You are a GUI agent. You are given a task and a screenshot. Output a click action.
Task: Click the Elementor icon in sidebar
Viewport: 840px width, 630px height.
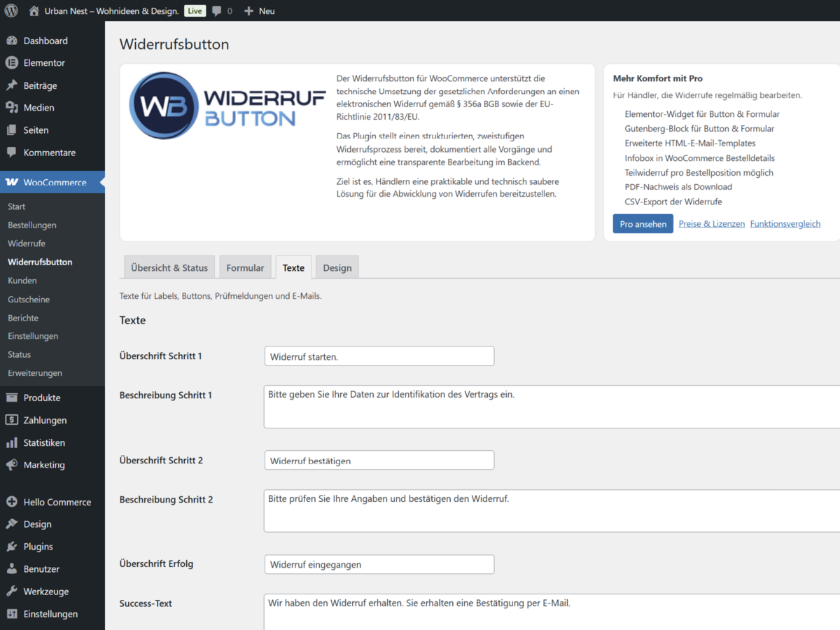12,63
